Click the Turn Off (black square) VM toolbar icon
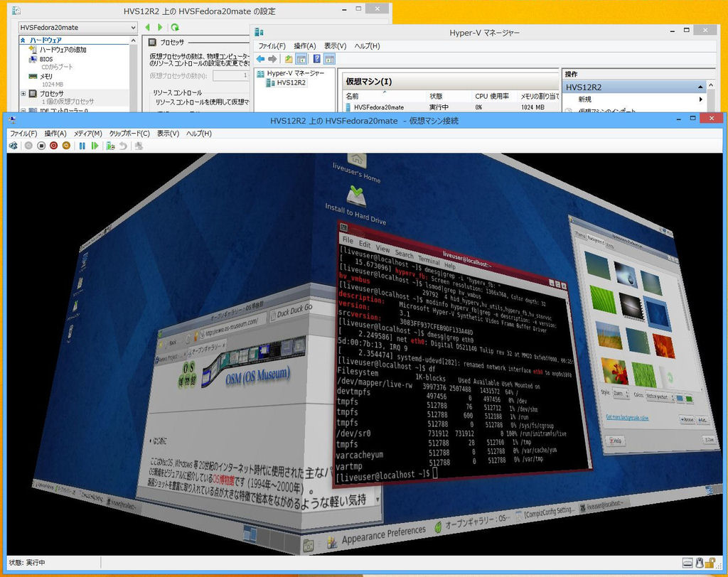728x577 pixels. coord(41,146)
